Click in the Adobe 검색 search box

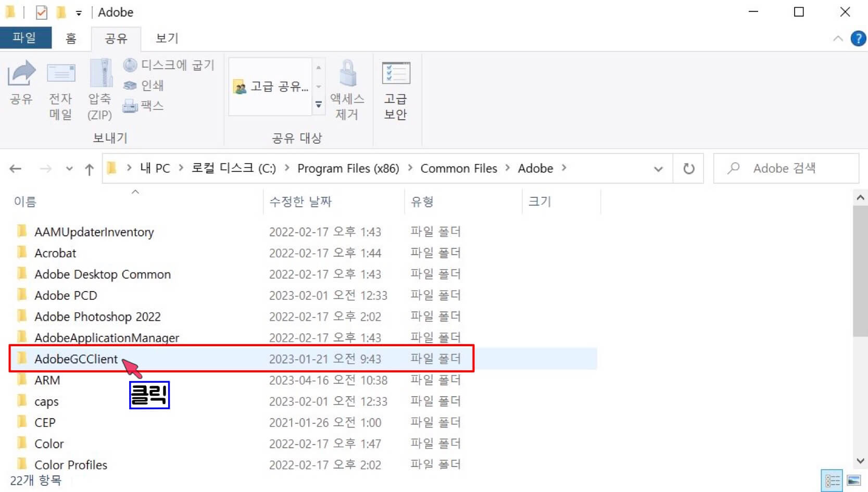[786, 168]
